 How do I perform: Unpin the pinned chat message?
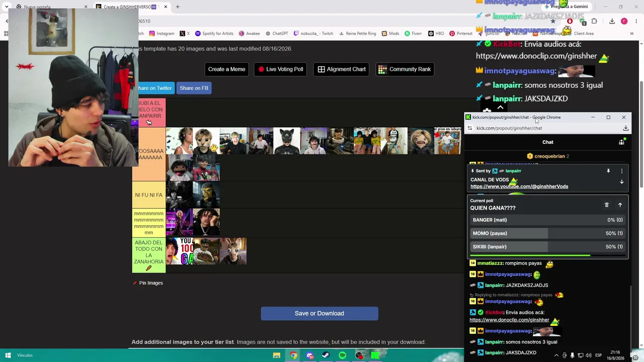[608, 171]
